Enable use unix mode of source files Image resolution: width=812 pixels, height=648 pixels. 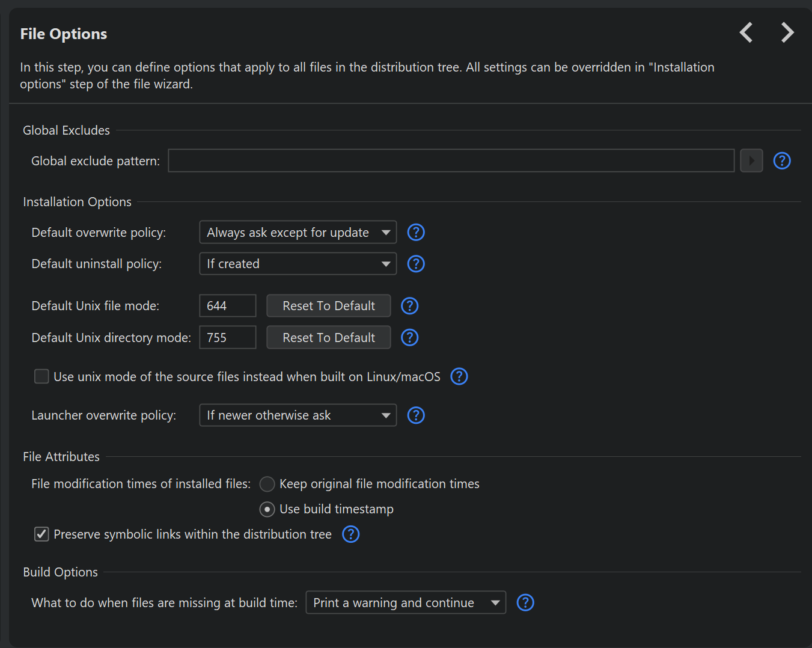pos(41,377)
